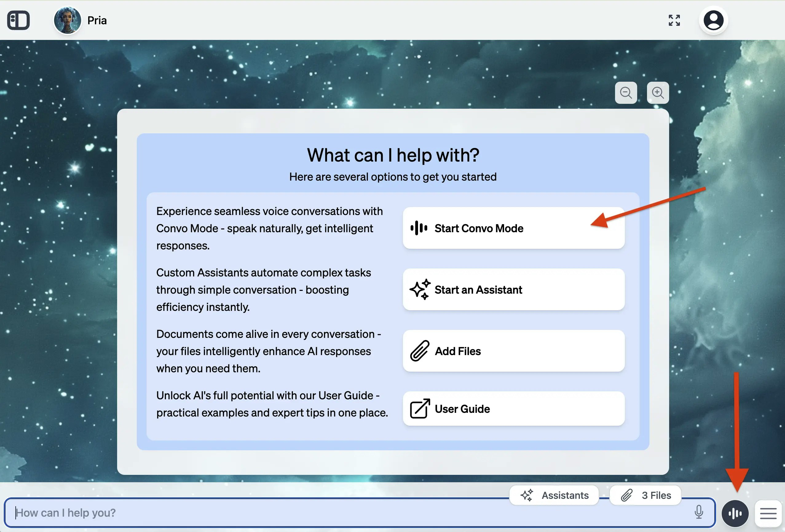785x532 pixels.
Task: Open the User Guide link
Action: pyautogui.click(x=513, y=409)
